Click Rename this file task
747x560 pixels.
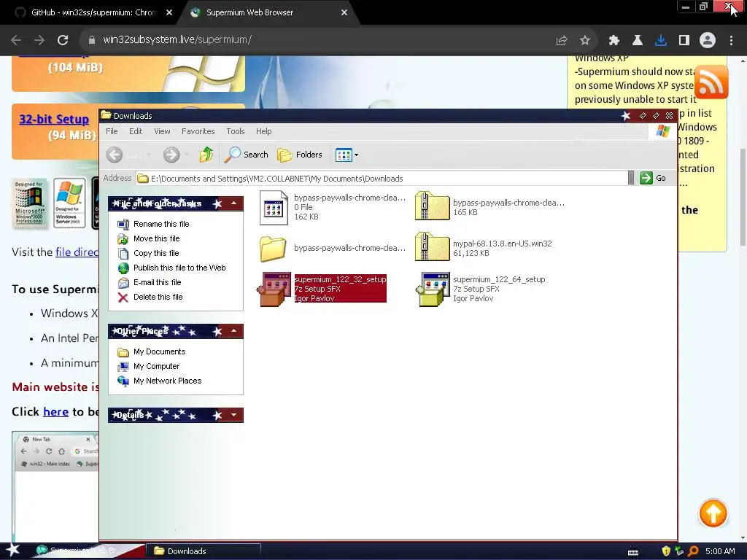click(x=161, y=224)
